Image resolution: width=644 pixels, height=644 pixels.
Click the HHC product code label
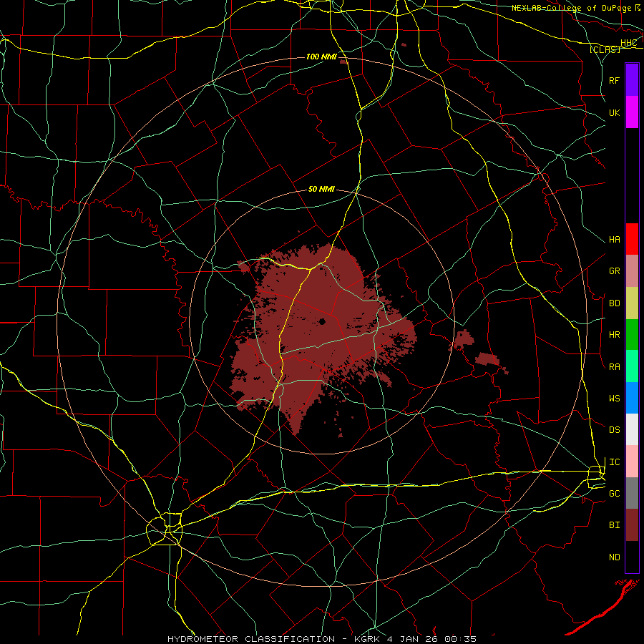[x=629, y=43]
